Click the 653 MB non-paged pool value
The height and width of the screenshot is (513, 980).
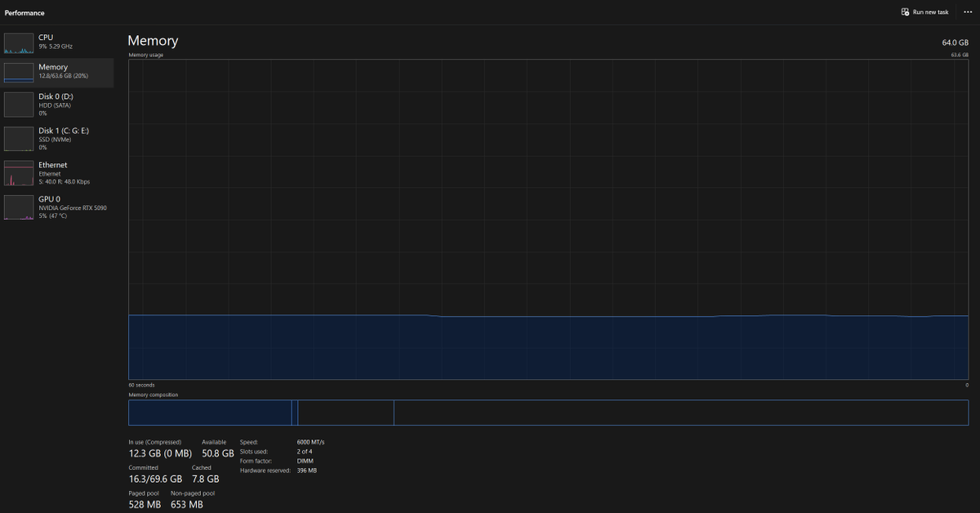(x=186, y=505)
